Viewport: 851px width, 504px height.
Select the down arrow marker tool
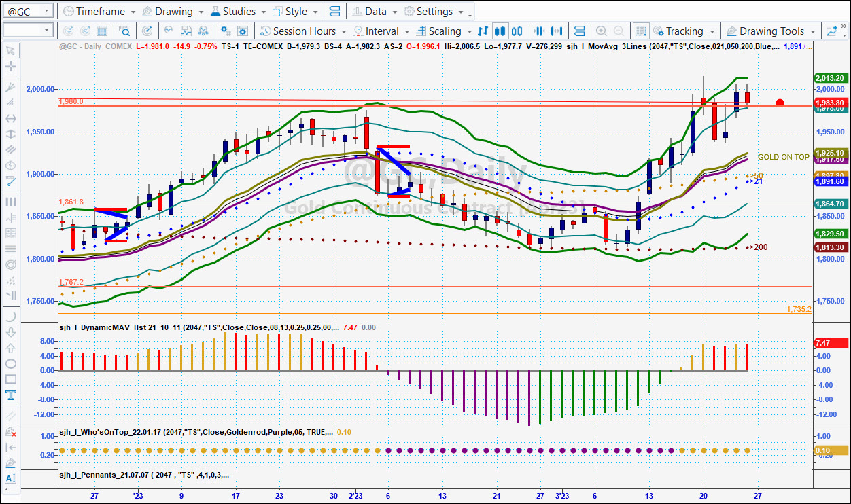[x=10, y=332]
